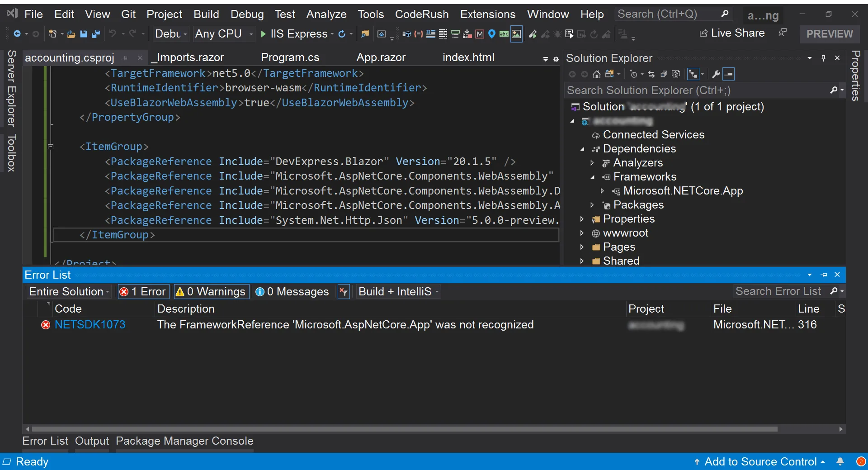Click the Home icon in Solution Explorer
Screen dimensions: 868x470
tap(597, 74)
